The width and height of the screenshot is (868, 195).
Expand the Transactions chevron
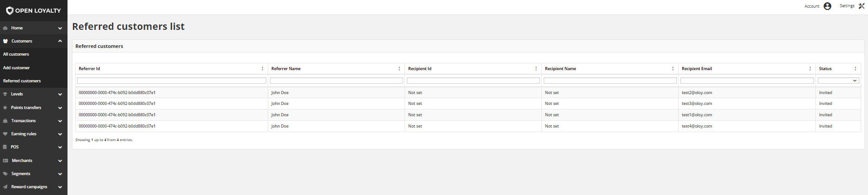(x=60, y=121)
